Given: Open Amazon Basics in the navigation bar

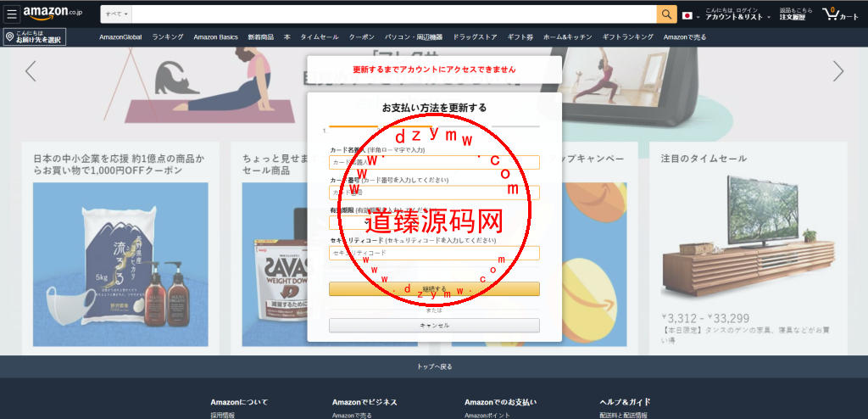Looking at the screenshot, I should (x=216, y=37).
